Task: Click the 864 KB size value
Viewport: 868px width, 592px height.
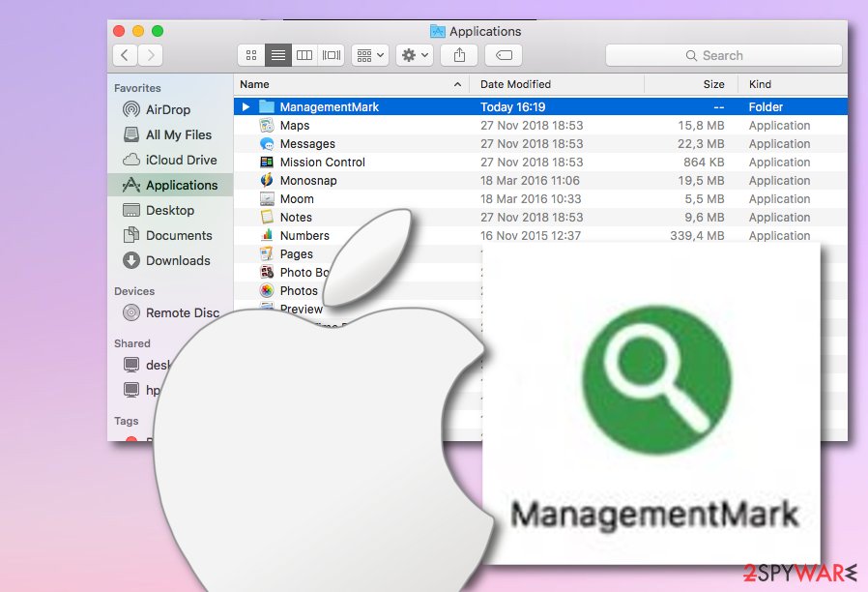Action: coord(704,162)
